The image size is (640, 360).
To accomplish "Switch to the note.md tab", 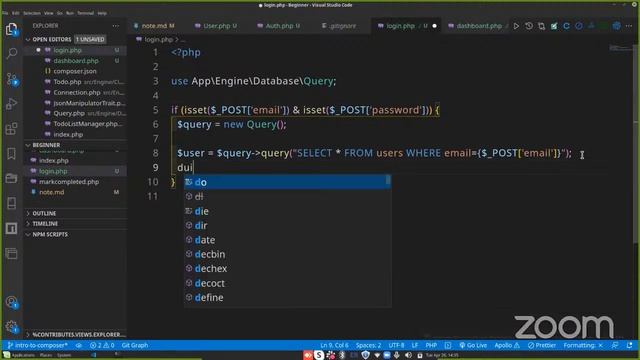I will point(154,26).
